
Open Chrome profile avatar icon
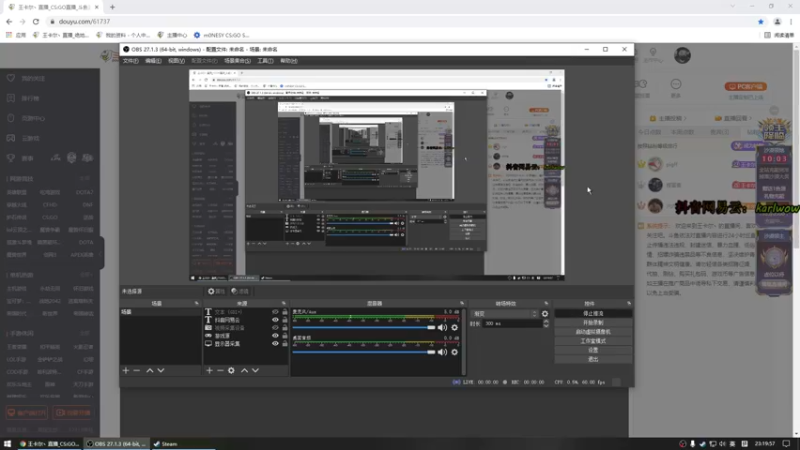(x=778, y=21)
